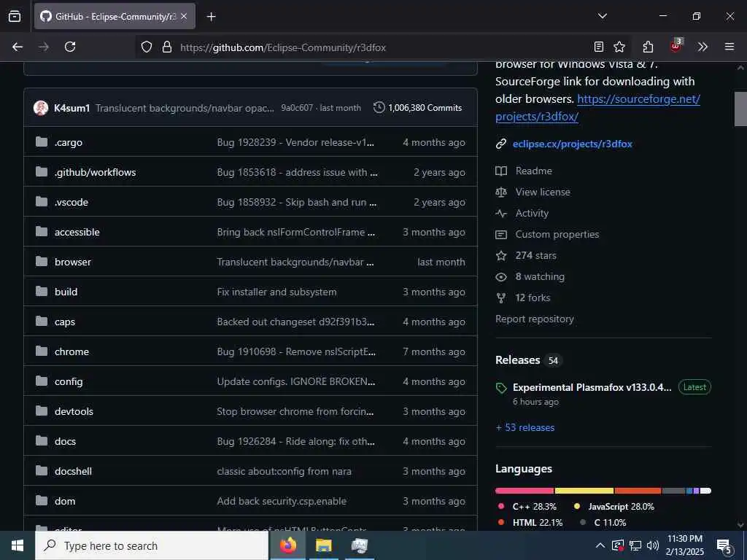
Task: Open the build folder
Action: (x=66, y=292)
